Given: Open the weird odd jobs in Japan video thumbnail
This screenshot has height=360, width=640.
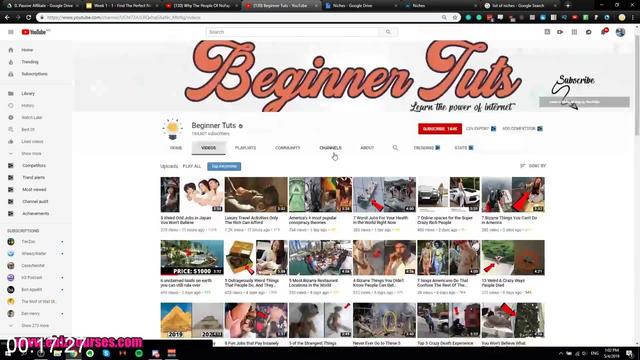Looking at the screenshot, I should [x=192, y=195].
